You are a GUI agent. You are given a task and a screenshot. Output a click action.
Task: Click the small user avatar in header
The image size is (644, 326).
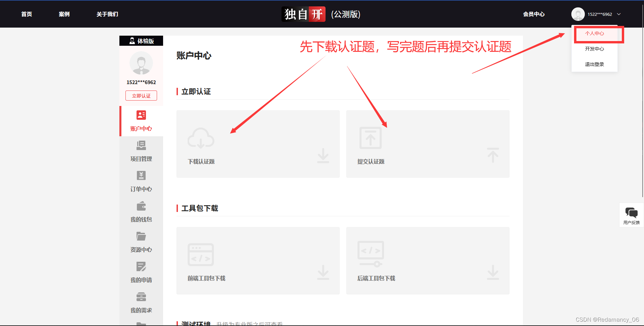578,14
